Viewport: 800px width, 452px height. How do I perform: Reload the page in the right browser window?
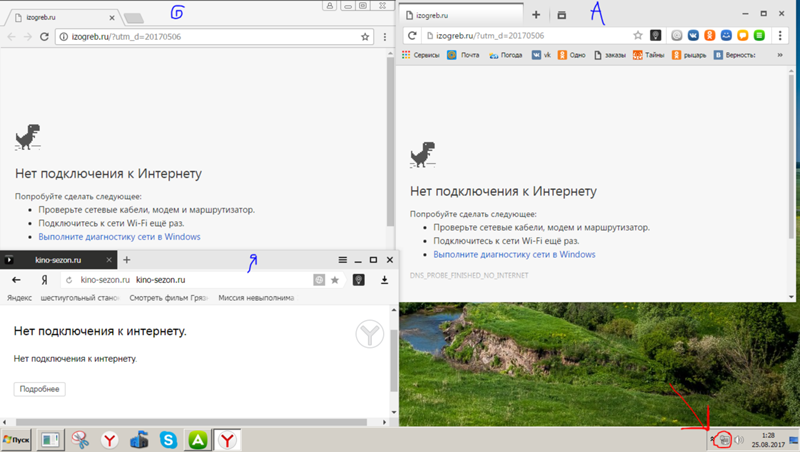(x=411, y=35)
